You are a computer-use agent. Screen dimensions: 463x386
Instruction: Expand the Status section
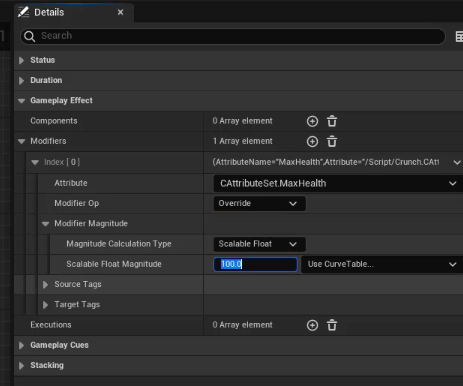[x=22, y=60]
